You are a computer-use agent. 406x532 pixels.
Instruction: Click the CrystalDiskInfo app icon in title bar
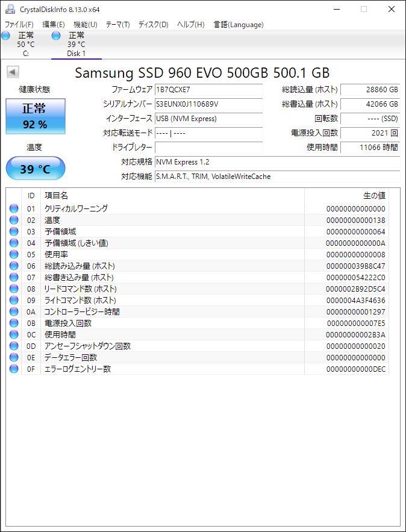[10, 9]
